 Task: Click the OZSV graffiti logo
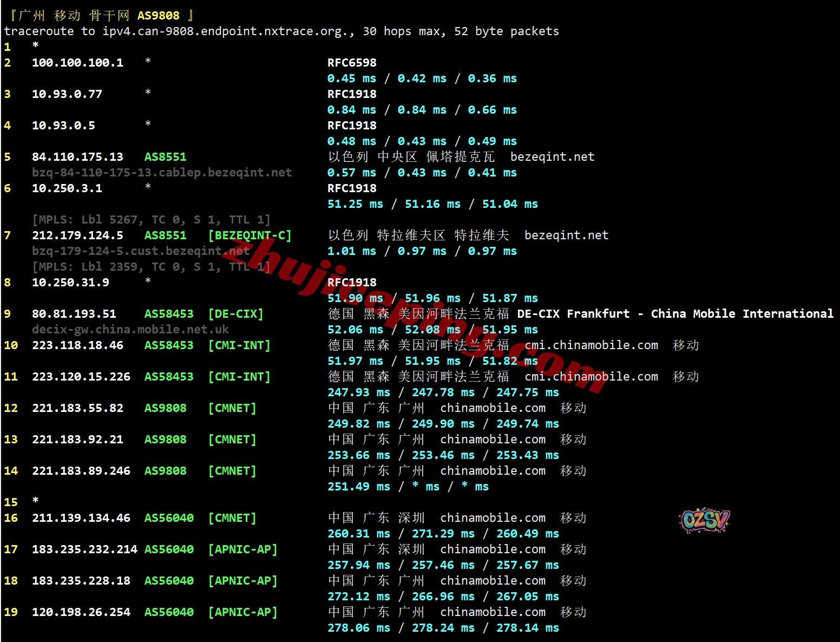pos(704,521)
